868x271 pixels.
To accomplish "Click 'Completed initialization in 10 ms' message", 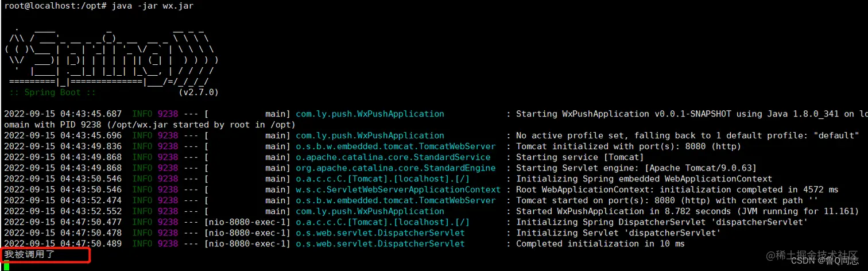I will (x=600, y=244).
